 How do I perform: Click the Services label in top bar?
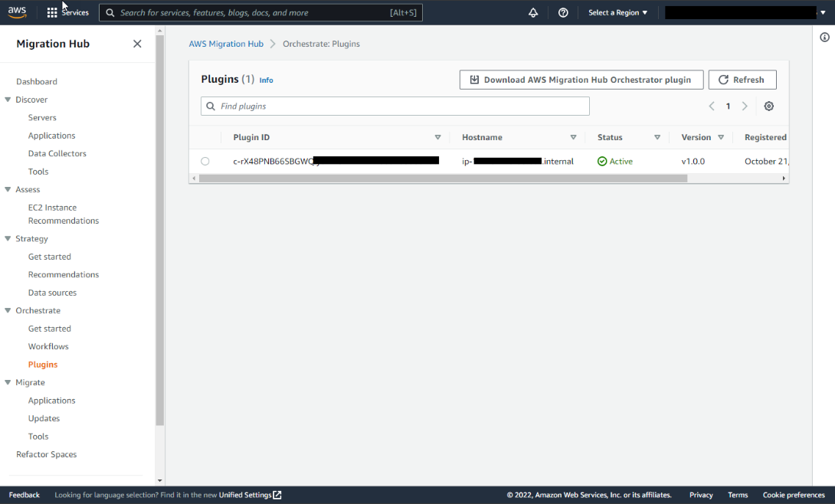(75, 13)
